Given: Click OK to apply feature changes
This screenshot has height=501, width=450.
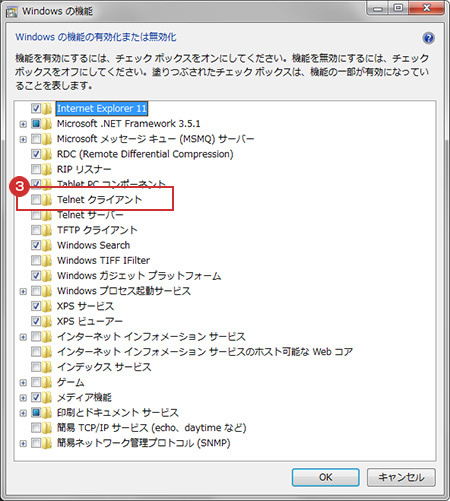Looking at the screenshot, I should click(x=325, y=477).
